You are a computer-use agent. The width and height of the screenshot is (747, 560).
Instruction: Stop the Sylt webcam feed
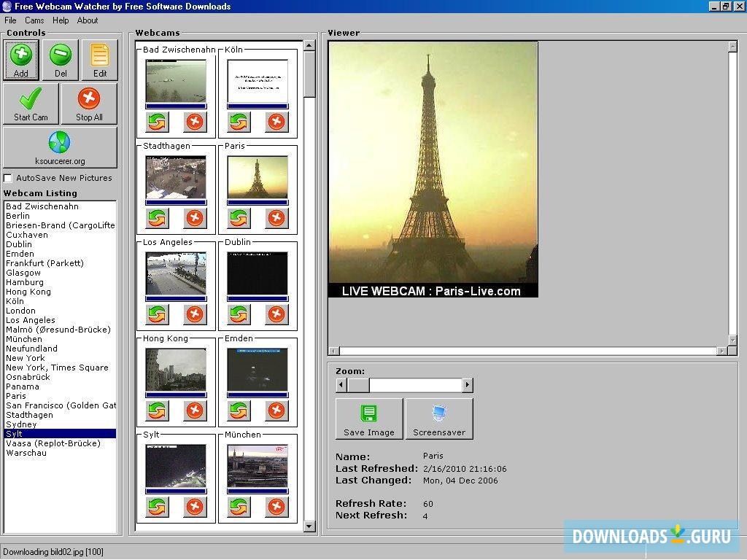195,507
